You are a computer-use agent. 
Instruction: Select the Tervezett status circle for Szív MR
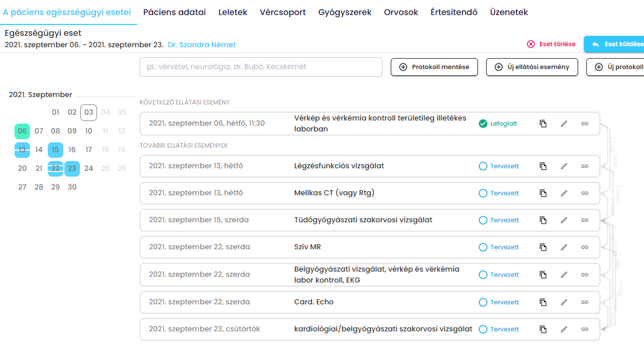[483, 247]
